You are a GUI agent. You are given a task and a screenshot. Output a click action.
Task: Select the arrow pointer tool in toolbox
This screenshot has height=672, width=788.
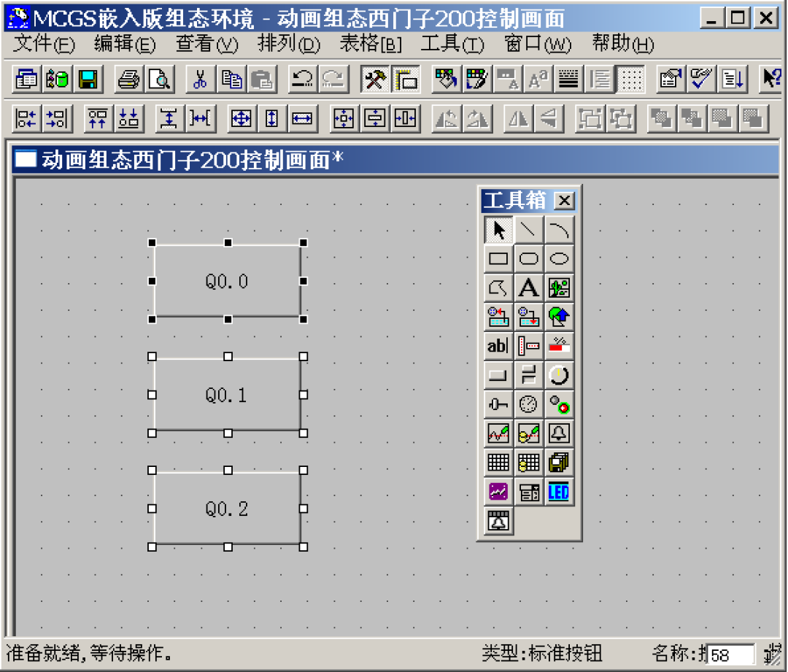pos(498,230)
